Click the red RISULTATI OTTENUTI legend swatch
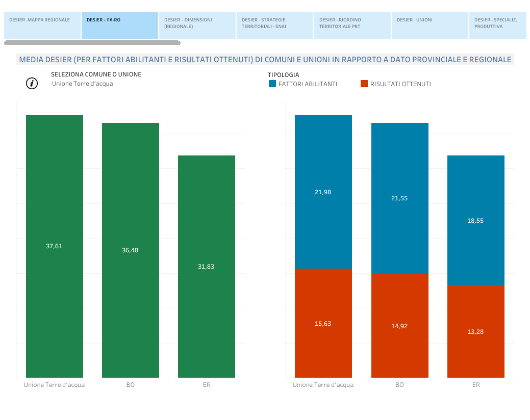Viewport: 530px width, 420px height. pyautogui.click(x=364, y=84)
